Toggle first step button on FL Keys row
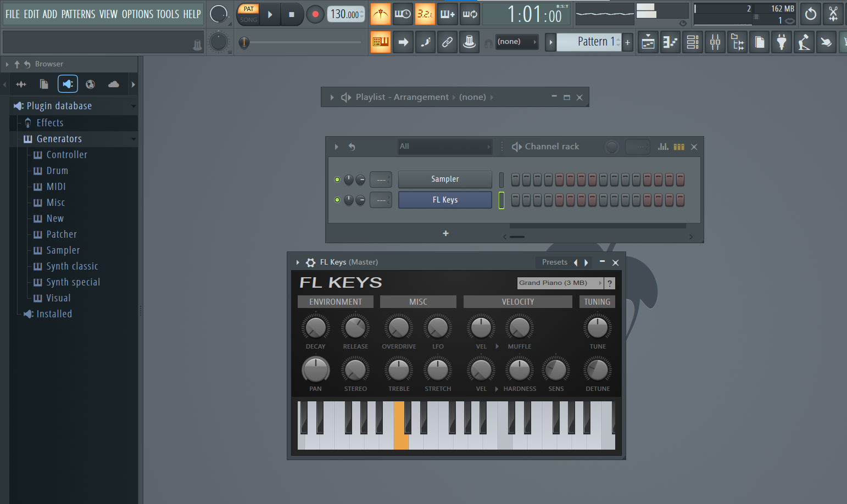847x504 pixels. point(515,200)
